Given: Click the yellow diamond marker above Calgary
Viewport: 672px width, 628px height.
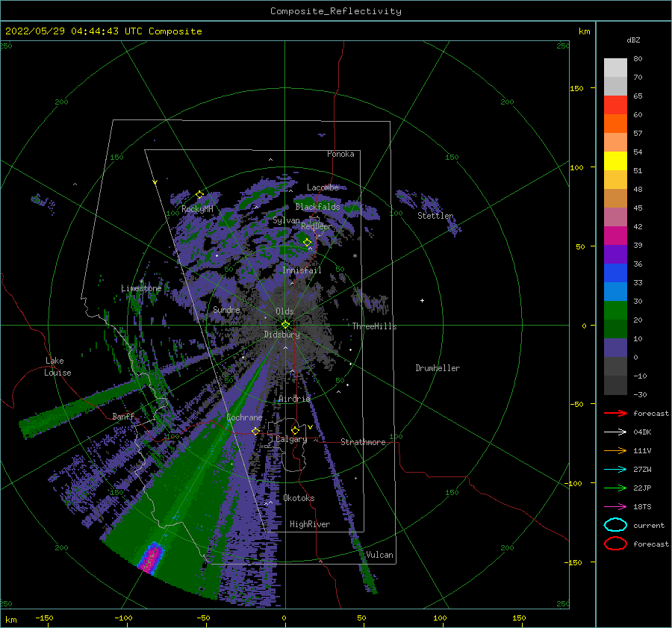Looking at the screenshot, I should pyautogui.click(x=295, y=430).
